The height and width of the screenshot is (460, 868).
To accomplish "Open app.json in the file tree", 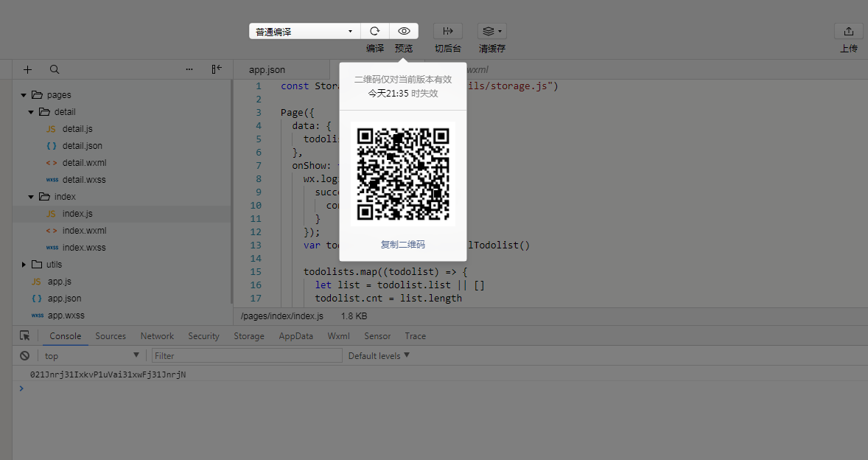I will coord(64,299).
